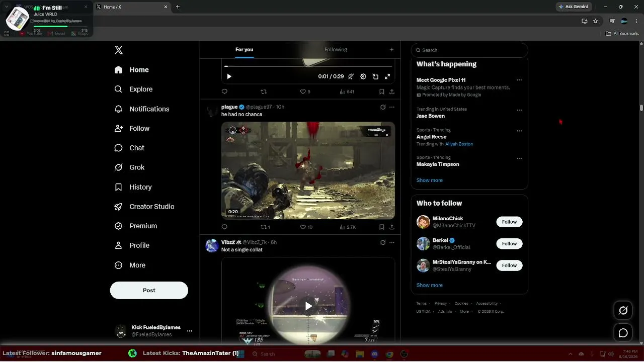Image resolution: width=644 pixels, height=362 pixels.
Task: Follow Berkel
Action: pyautogui.click(x=509, y=244)
